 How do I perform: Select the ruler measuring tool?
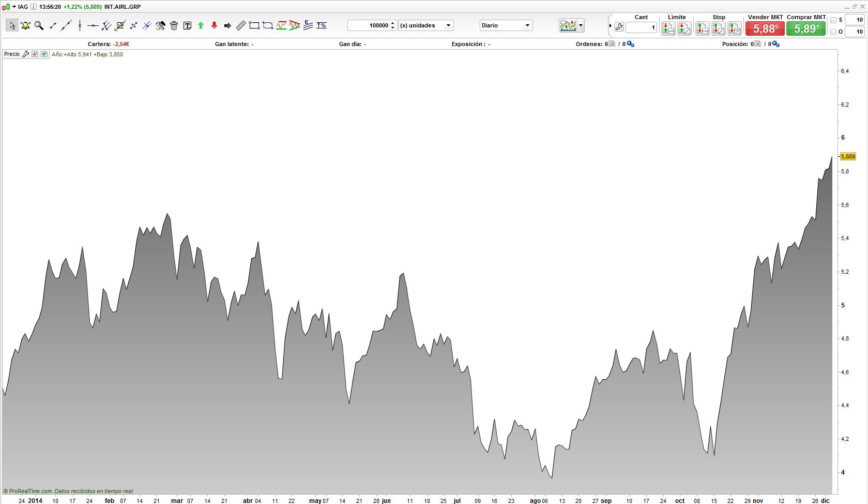[241, 25]
